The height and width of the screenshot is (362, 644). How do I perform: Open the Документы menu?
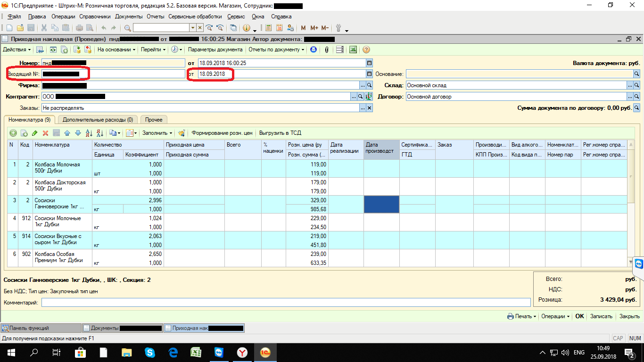129,16
